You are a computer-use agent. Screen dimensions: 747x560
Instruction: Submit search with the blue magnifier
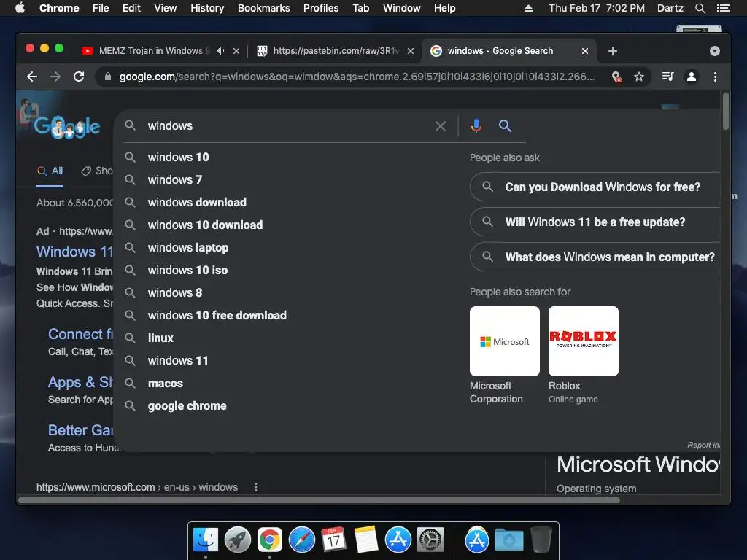[x=505, y=125]
